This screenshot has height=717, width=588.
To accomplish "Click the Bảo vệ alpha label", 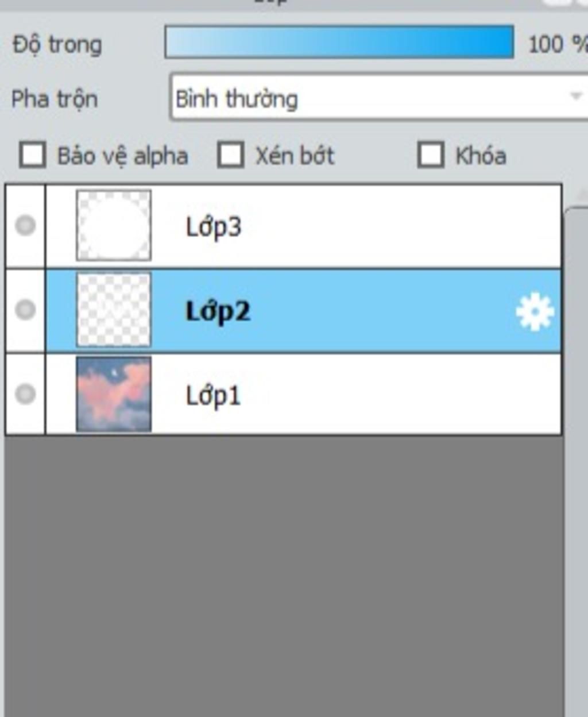I will pyautogui.click(x=122, y=156).
